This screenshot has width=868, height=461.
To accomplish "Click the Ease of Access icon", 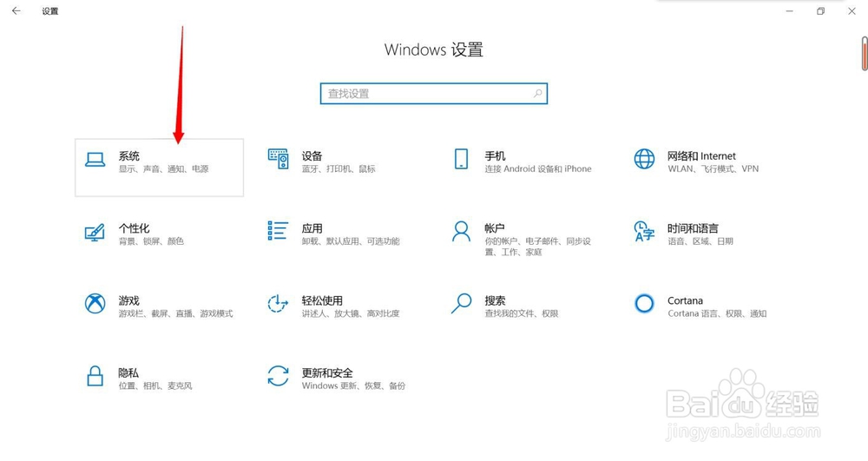I will coord(278,303).
